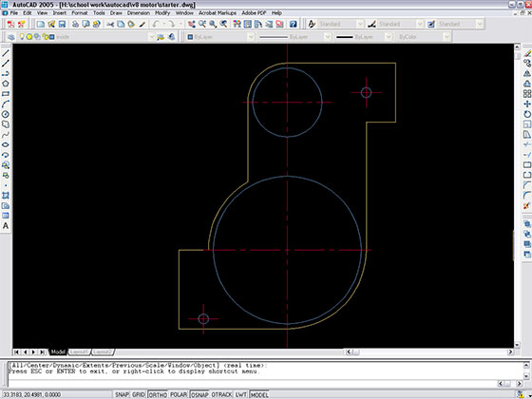This screenshot has height=399, width=532.
Task: Select the Move tool in Modify toolbar
Action: click(527, 104)
